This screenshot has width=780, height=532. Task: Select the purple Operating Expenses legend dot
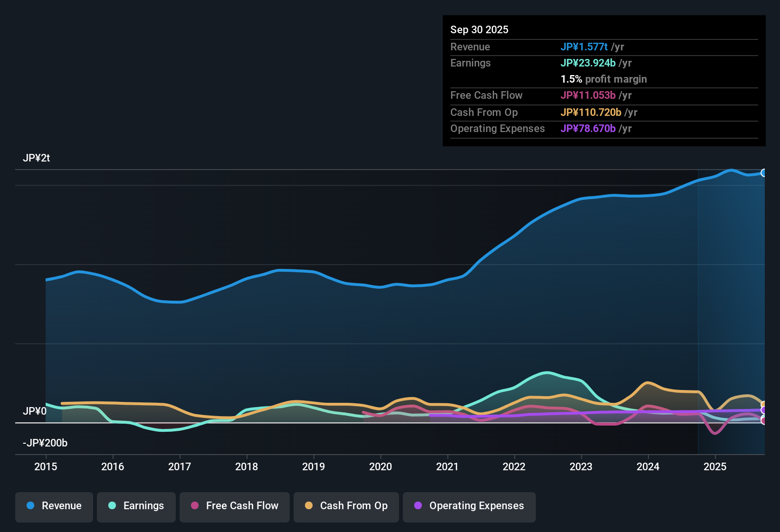pyautogui.click(x=418, y=506)
